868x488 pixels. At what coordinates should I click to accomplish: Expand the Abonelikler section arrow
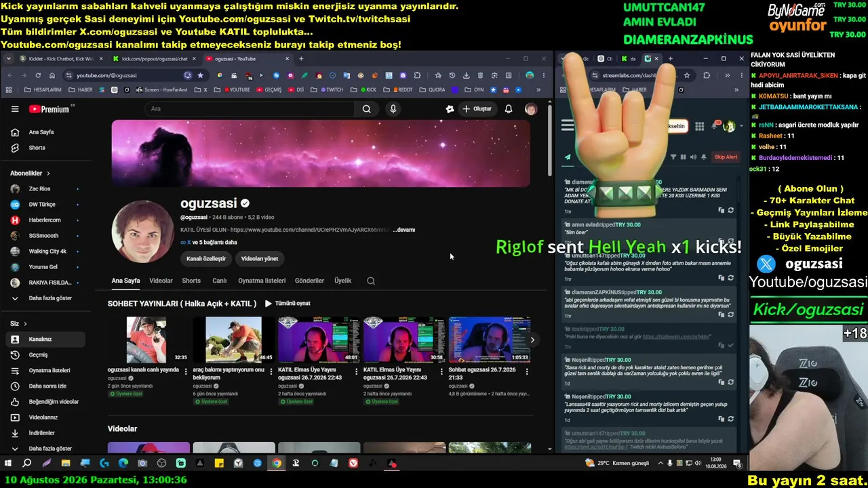click(x=48, y=174)
